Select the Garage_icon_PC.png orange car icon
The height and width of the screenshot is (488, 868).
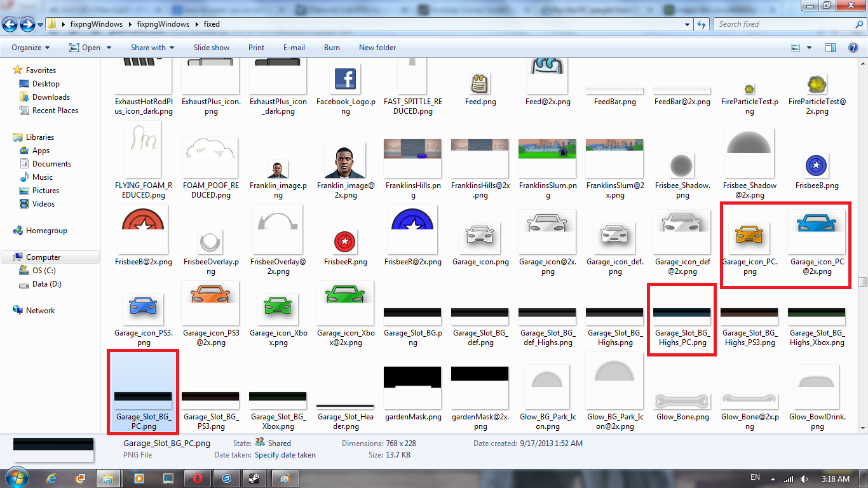coord(749,236)
